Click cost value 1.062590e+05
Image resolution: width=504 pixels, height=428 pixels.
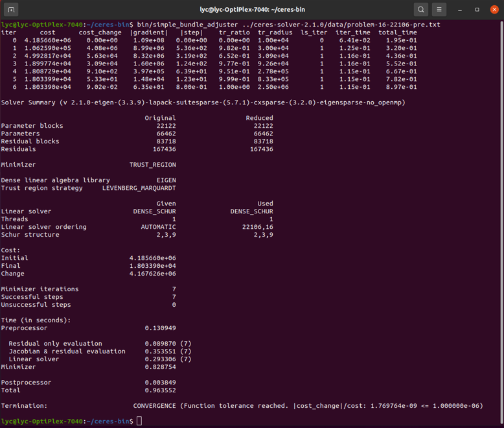47,48
